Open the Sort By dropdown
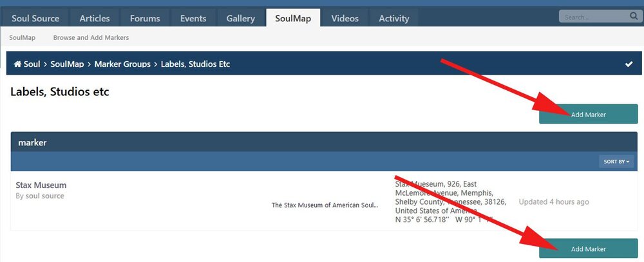The width and height of the screenshot is (644, 262). coord(616,162)
